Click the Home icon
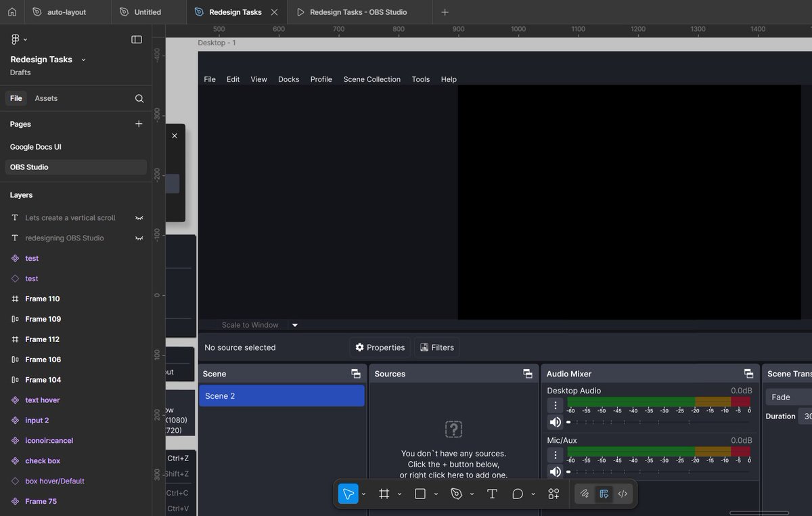 pos(12,12)
